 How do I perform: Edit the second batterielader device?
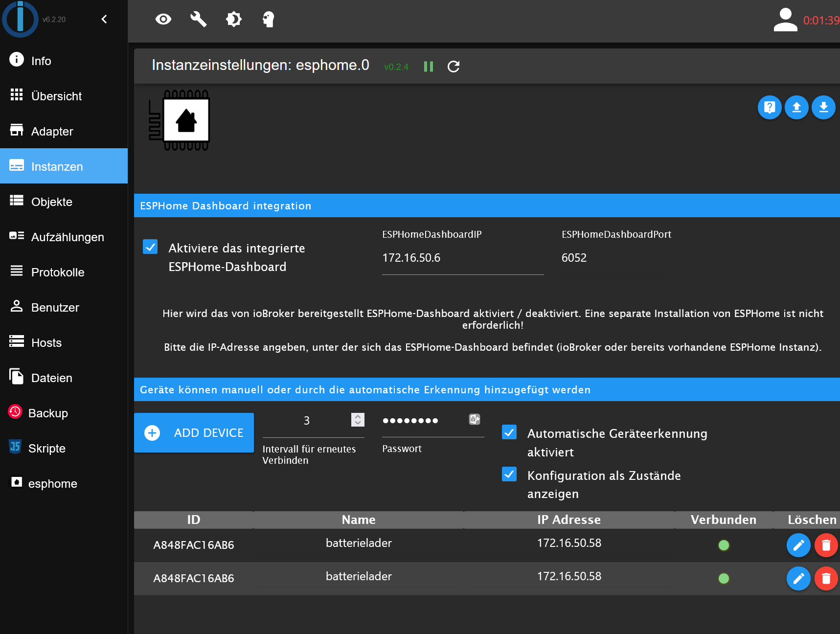point(798,578)
